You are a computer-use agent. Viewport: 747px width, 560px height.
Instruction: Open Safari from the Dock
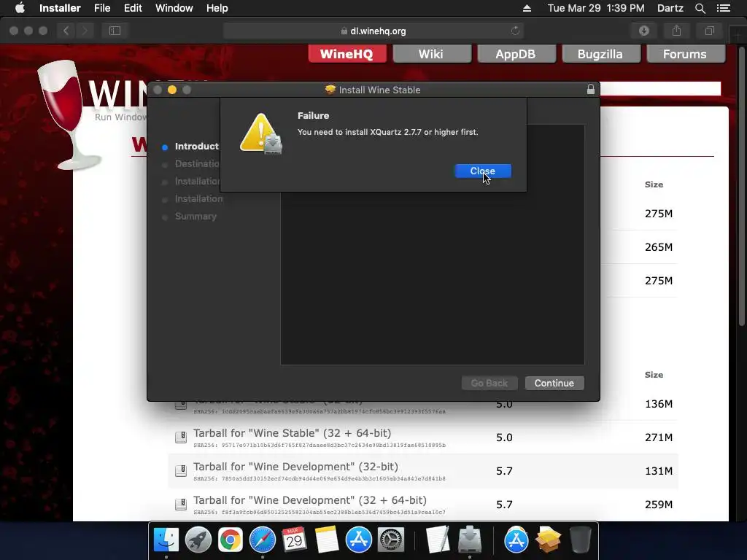click(262, 540)
